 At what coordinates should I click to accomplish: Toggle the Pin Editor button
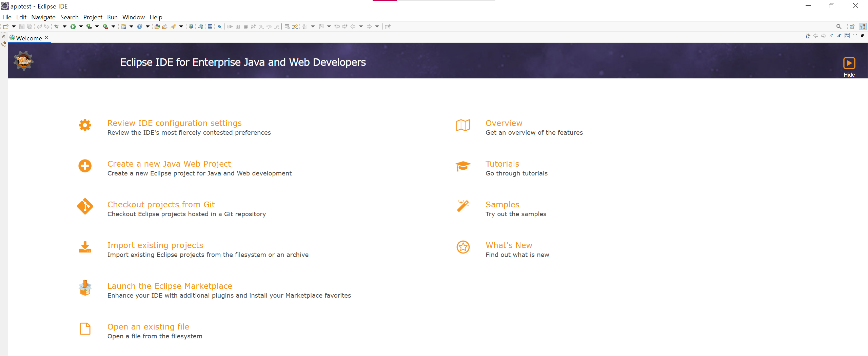388,26
